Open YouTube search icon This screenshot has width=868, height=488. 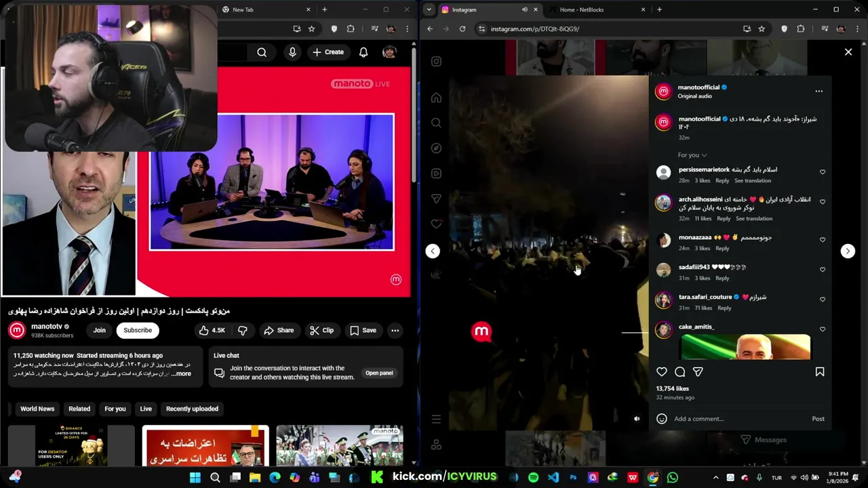point(262,52)
